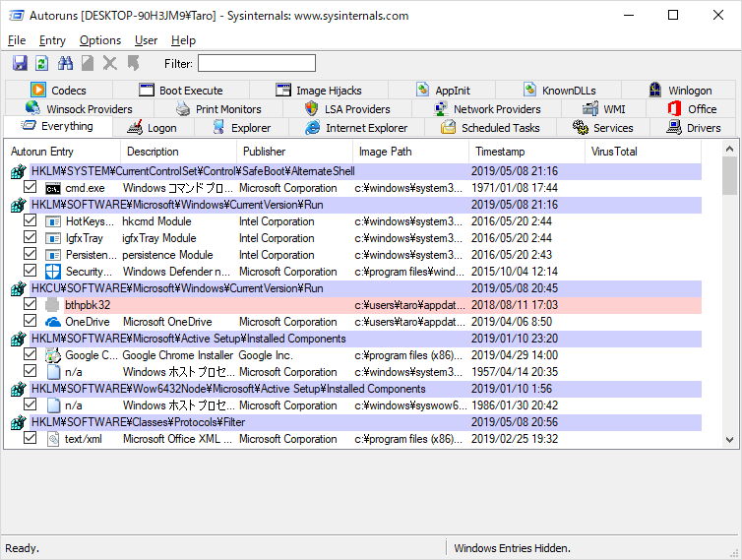Uncheck the text/xml filter entry
Viewport: 742px width, 560px height.
pyautogui.click(x=30, y=438)
